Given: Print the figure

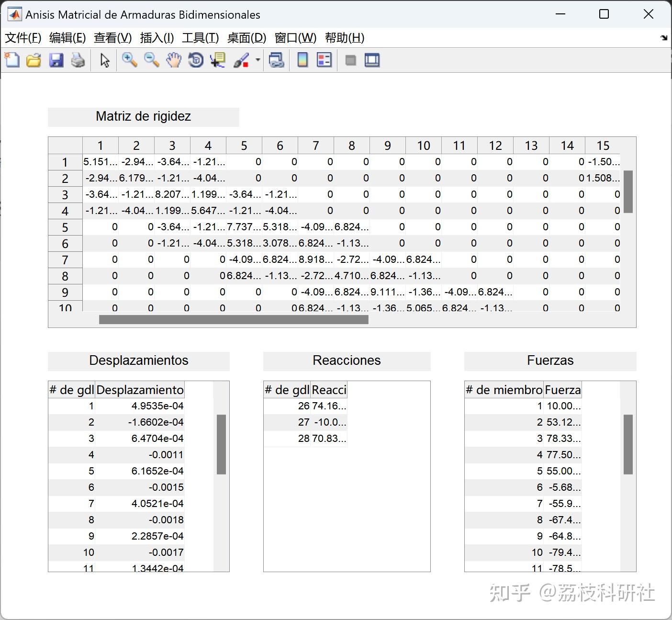Looking at the screenshot, I should (78, 60).
